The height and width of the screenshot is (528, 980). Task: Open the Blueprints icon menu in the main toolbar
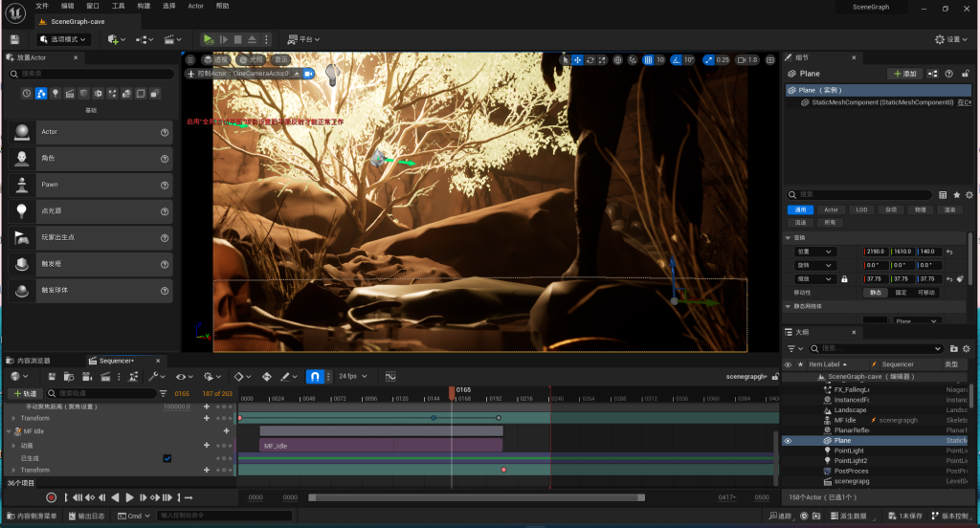point(145,39)
